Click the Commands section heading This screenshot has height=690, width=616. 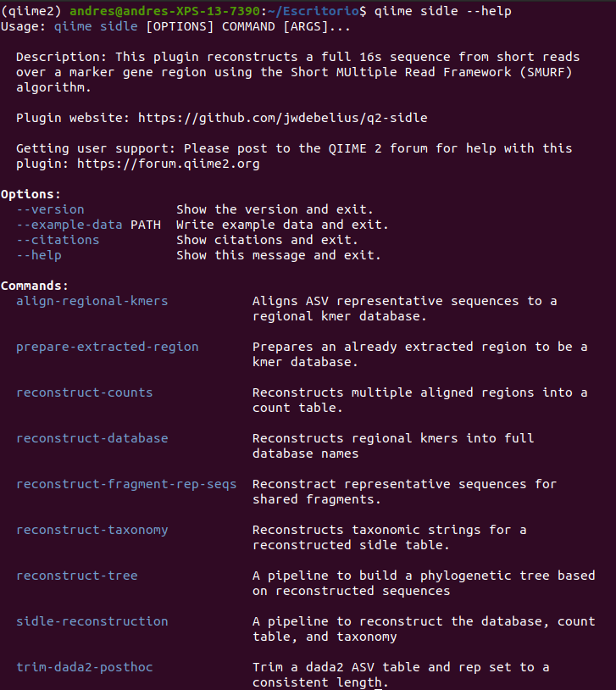[35, 286]
